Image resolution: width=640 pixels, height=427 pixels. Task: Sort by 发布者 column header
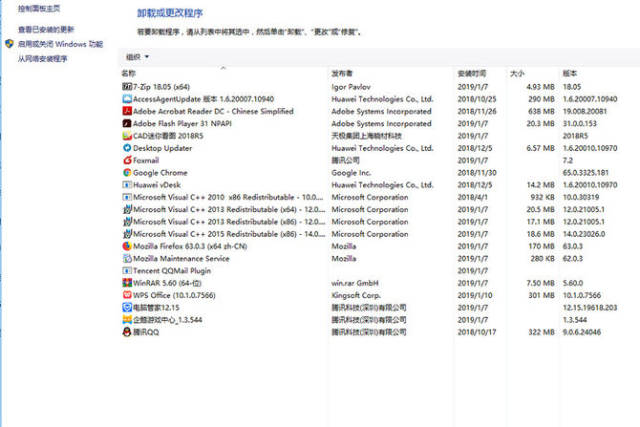click(x=342, y=73)
